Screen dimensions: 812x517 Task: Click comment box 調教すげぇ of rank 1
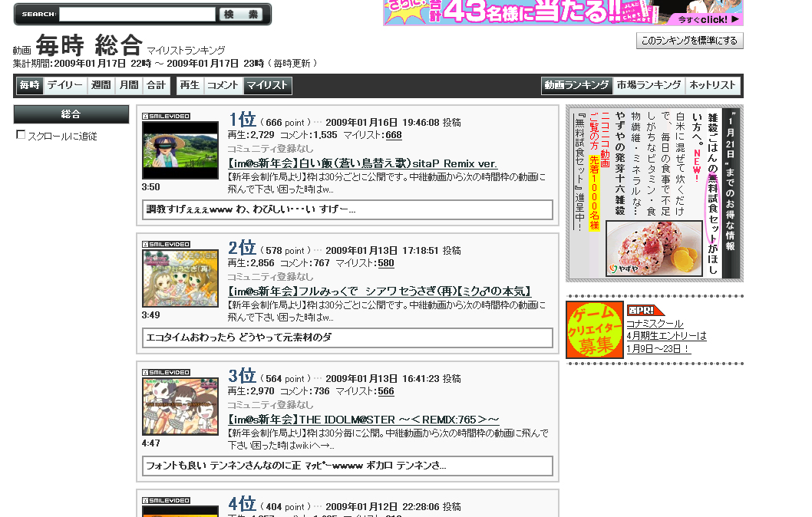point(348,209)
